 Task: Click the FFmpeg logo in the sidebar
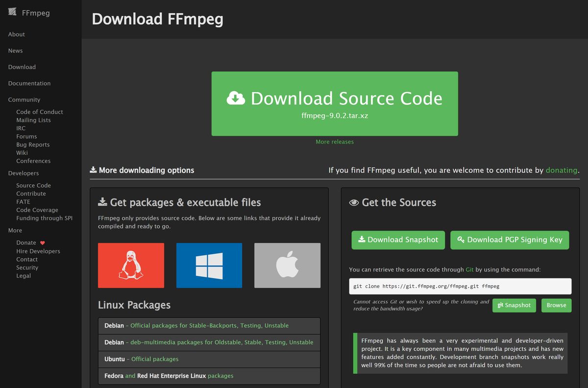pyautogui.click(x=12, y=12)
